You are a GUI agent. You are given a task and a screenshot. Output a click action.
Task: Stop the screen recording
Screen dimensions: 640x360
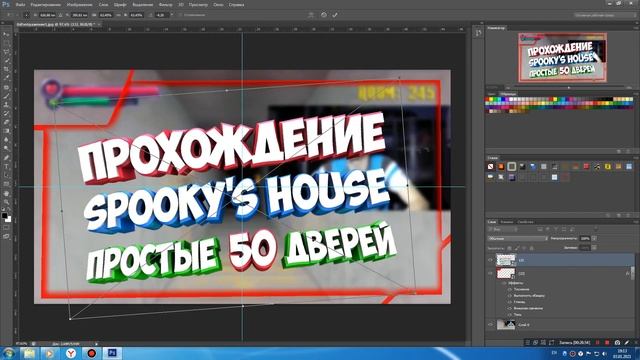click(x=607, y=342)
